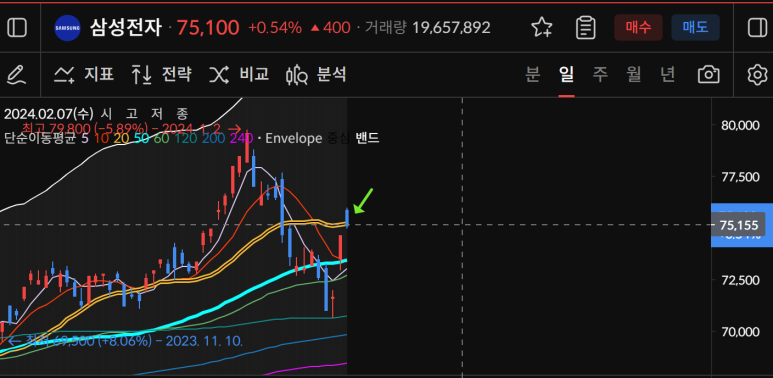Select moving average period 200 label
773x378 pixels.
click(x=213, y=138)
